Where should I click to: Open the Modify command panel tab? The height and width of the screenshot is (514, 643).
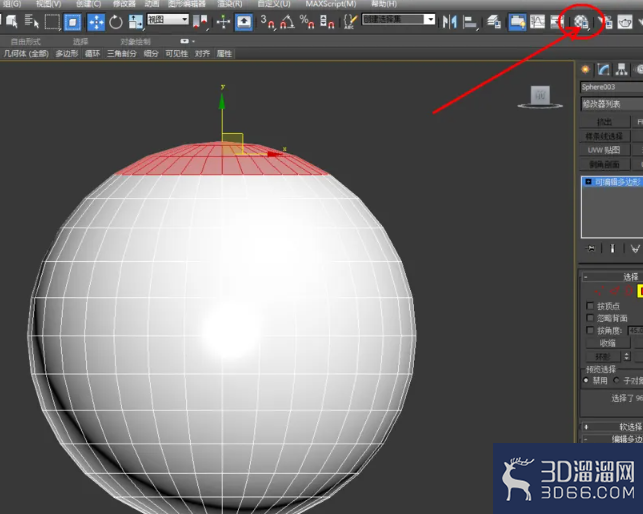coord(603,69)
